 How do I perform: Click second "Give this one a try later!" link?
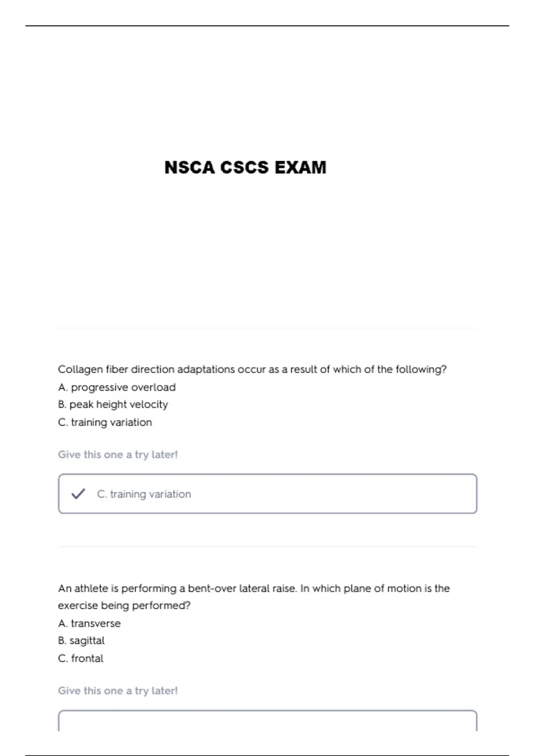tap(118, 691)
